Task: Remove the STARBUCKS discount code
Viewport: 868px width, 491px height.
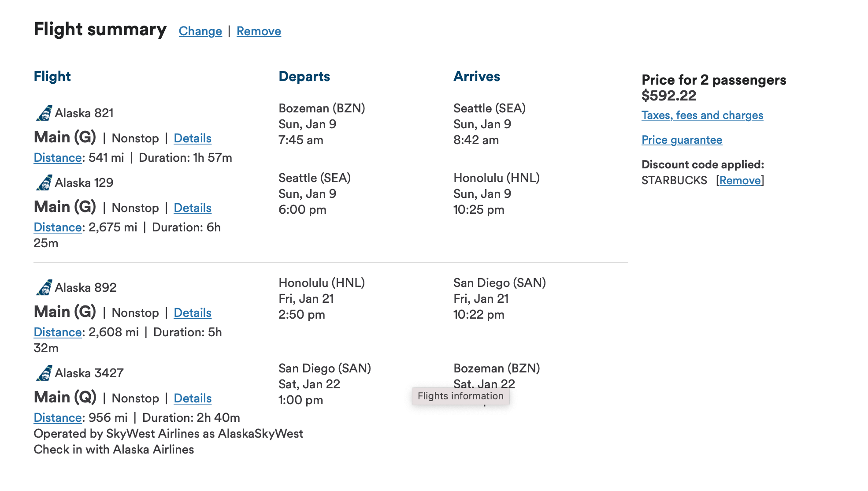Action: coord(740,181)
